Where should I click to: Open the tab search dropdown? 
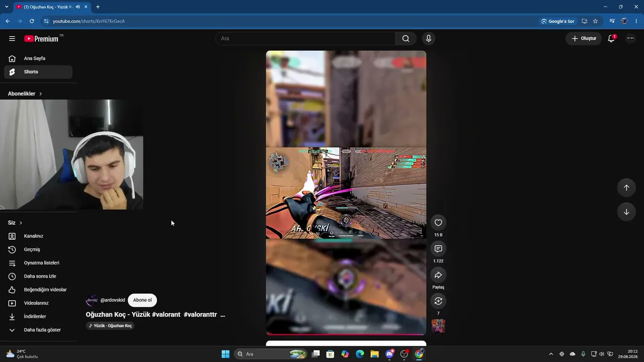coord(7,7)
